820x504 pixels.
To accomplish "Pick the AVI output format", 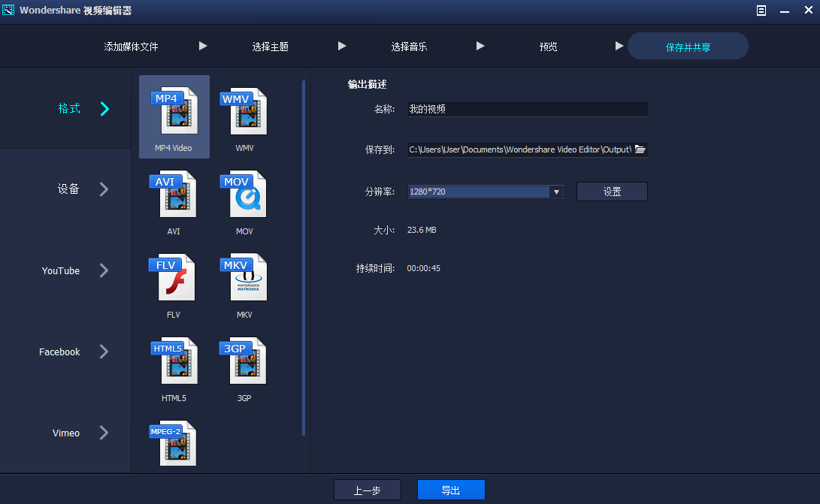I will (174, 194).
